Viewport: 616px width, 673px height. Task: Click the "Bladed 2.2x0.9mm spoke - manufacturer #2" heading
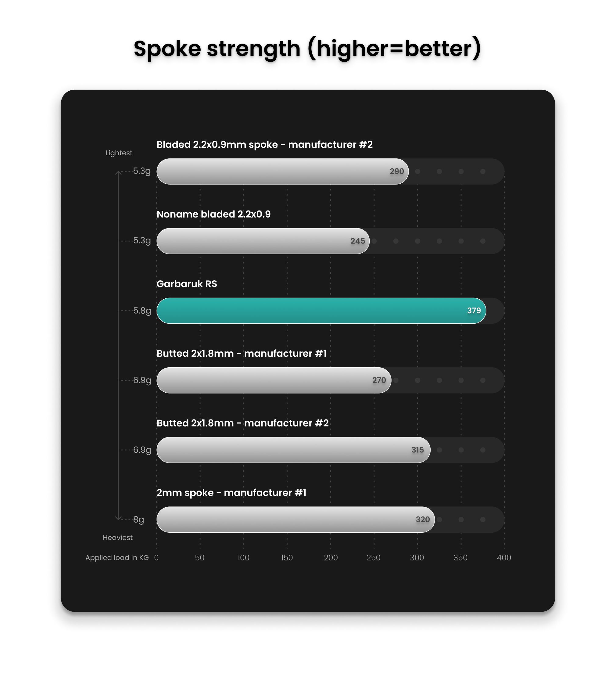(265, 145)
